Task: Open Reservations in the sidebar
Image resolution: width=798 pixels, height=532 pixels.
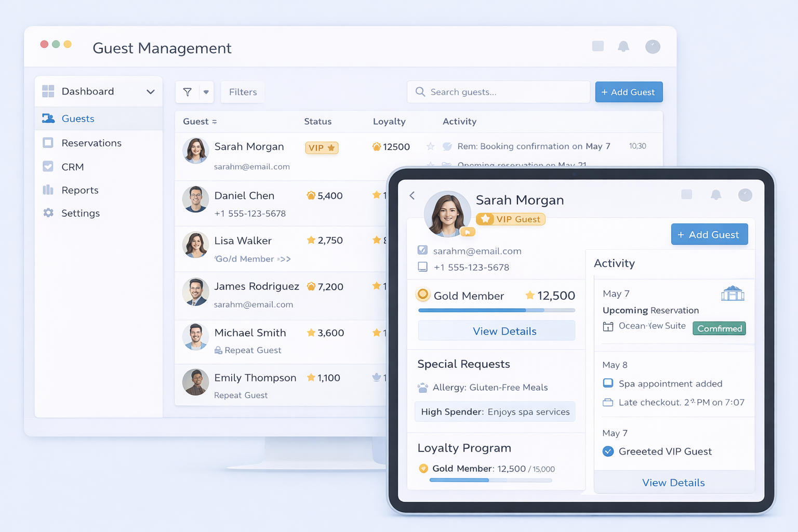Action: (91, 143)
